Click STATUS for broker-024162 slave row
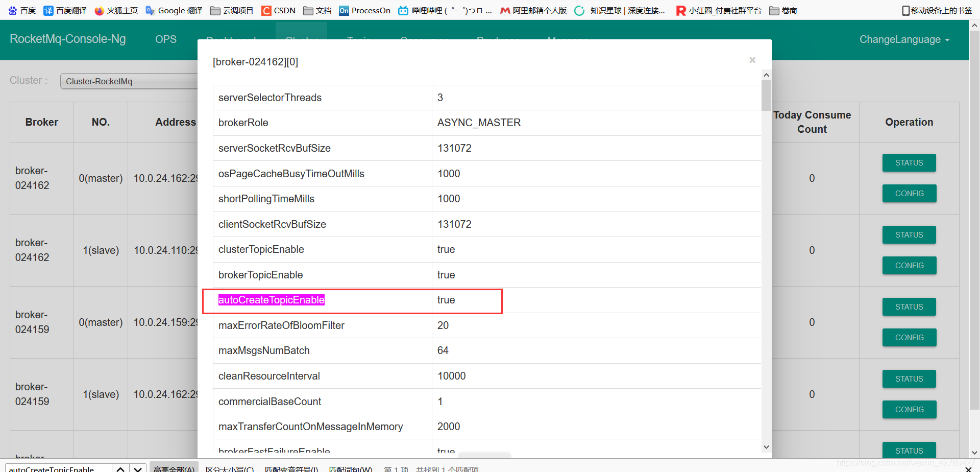This screenshot has width=980, height=472. tap(909, 235)
